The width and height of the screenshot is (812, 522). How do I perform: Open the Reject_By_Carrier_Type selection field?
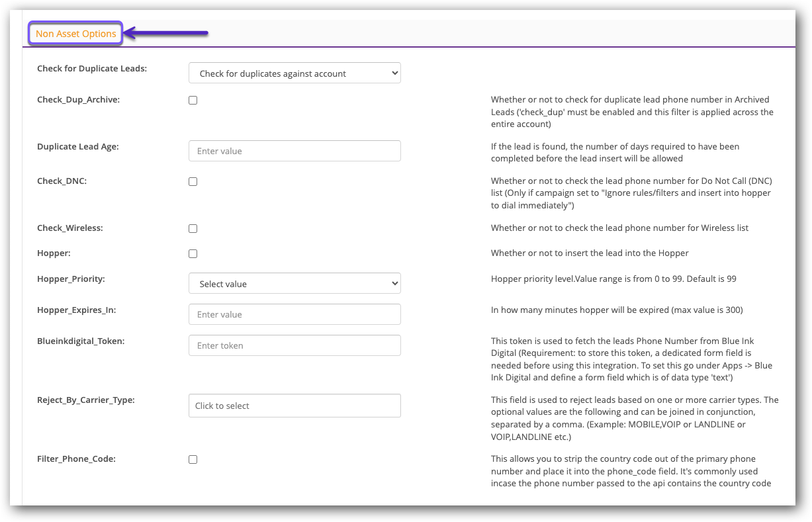(294, 405)
